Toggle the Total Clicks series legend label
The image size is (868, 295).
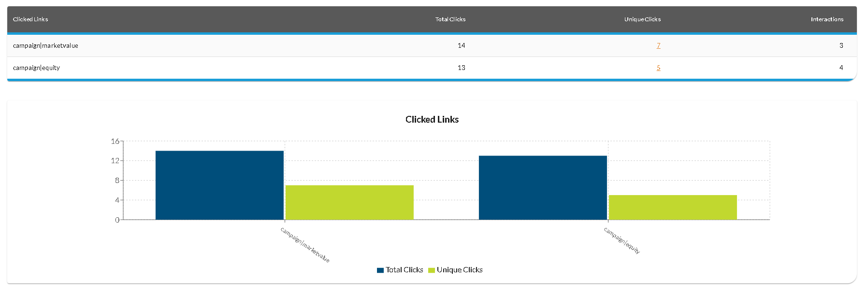[404, 270]
